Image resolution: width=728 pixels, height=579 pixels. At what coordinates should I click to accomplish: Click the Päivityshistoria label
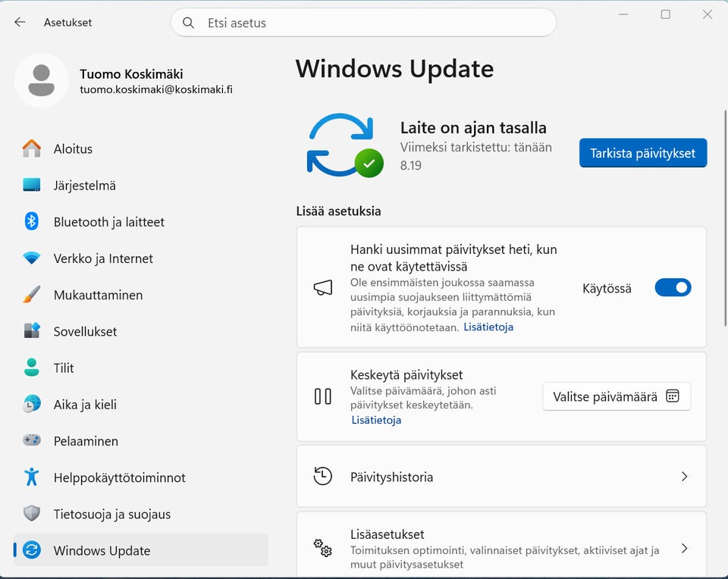[x=391, y=477]
